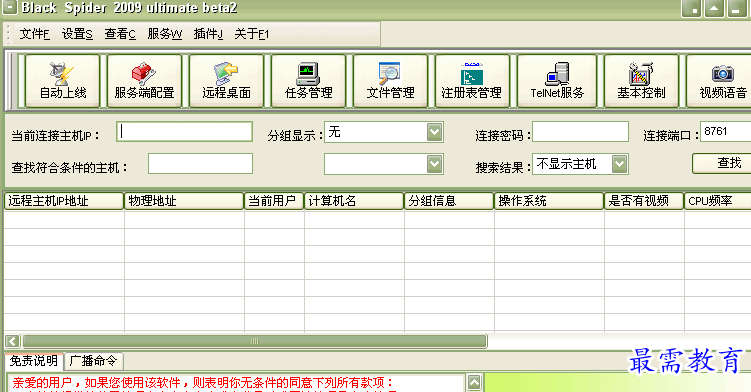Expand the 分组显示 dropdown showing 无
This screenshot has height=392, width=751.
click(x=434, y=132)
